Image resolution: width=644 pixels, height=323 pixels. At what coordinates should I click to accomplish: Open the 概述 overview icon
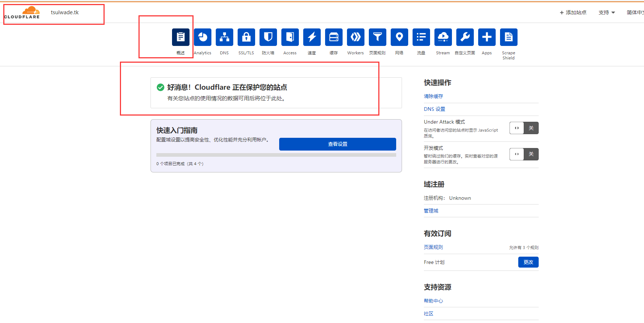click(x=181, y=37)
